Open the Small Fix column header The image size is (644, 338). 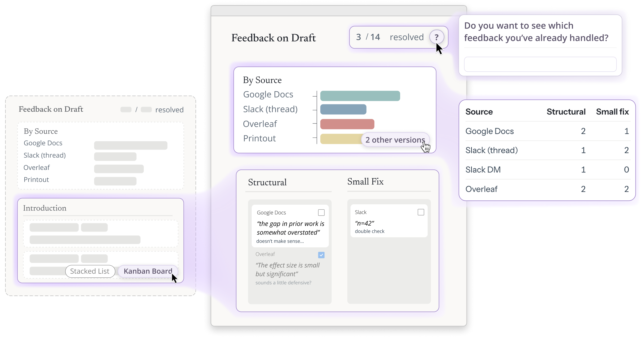[x=365, y=182]
